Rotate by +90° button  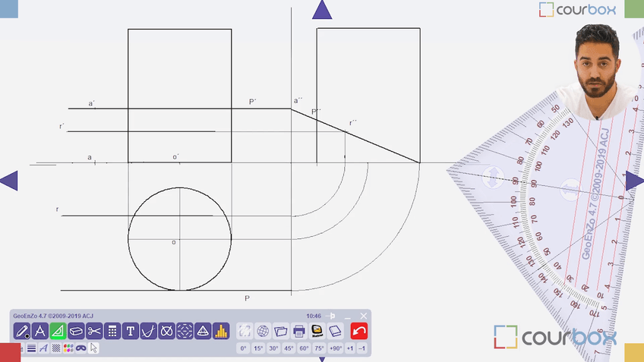(x=336, y=348)
